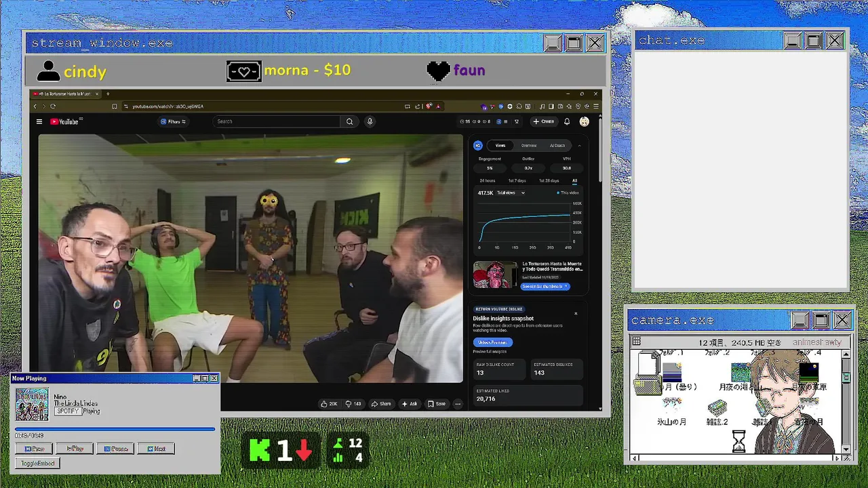Click the Play button in Now Playing
Viewport: 868px width, 488px height.
tap(75, 449)
